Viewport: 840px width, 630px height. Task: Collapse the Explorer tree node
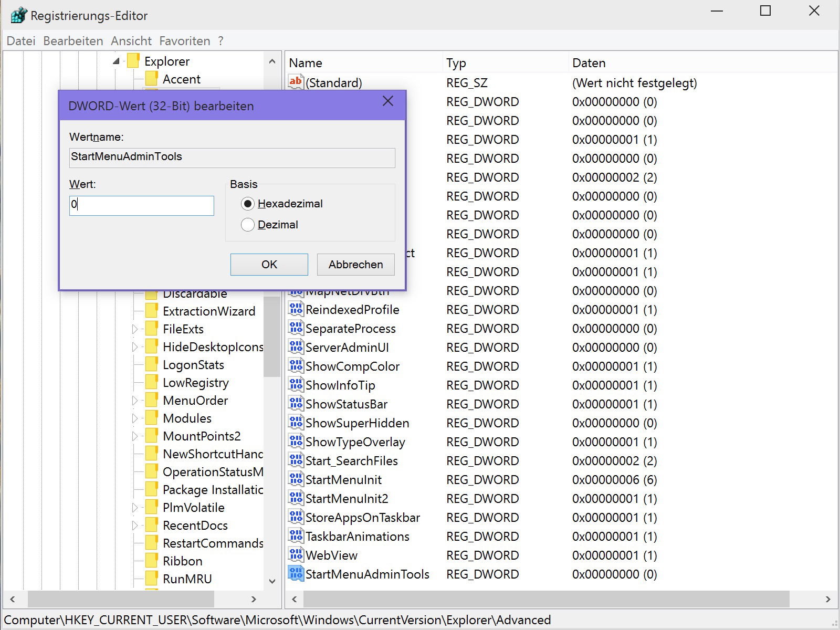tap(116, 61)
